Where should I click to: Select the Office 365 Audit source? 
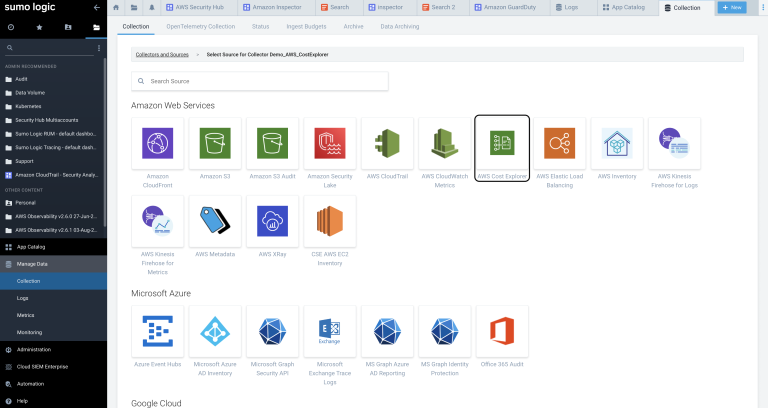[x=502, y=331]
